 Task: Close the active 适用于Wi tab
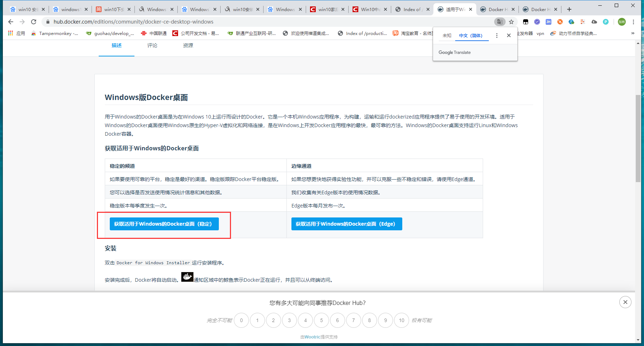[471, 9]
